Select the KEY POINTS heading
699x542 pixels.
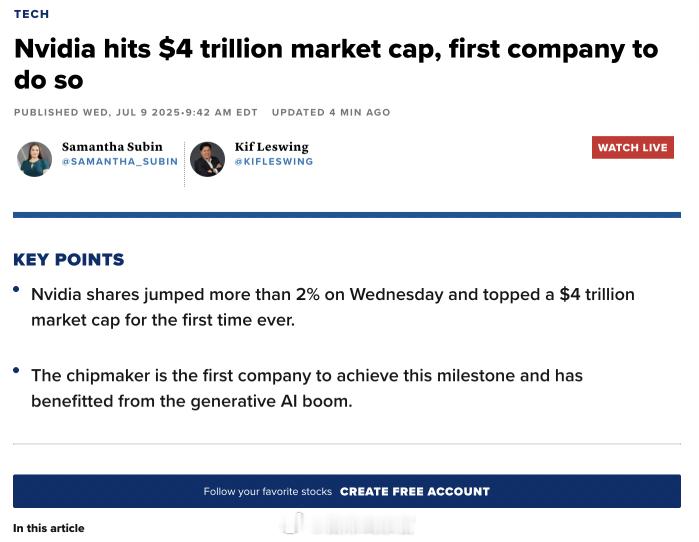69,260
